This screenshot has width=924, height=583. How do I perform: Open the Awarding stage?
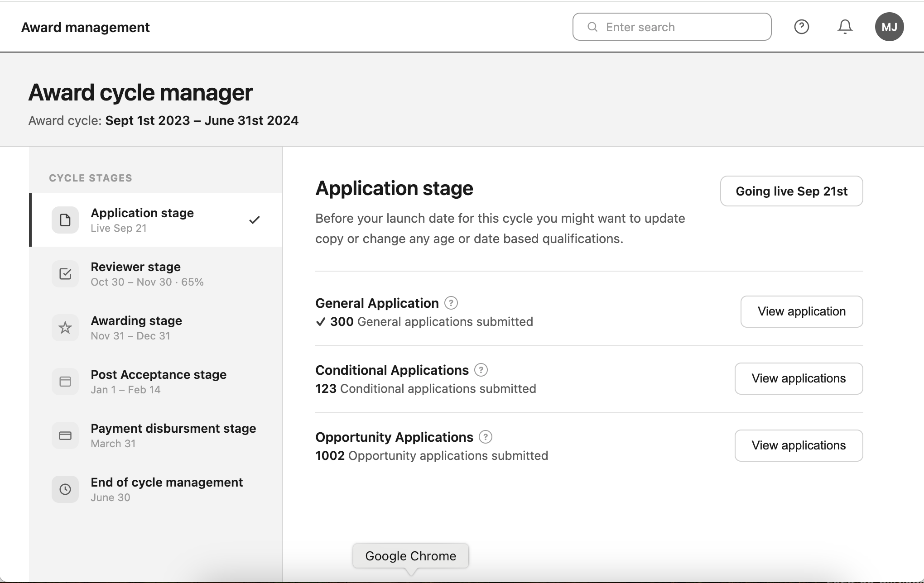156,328
